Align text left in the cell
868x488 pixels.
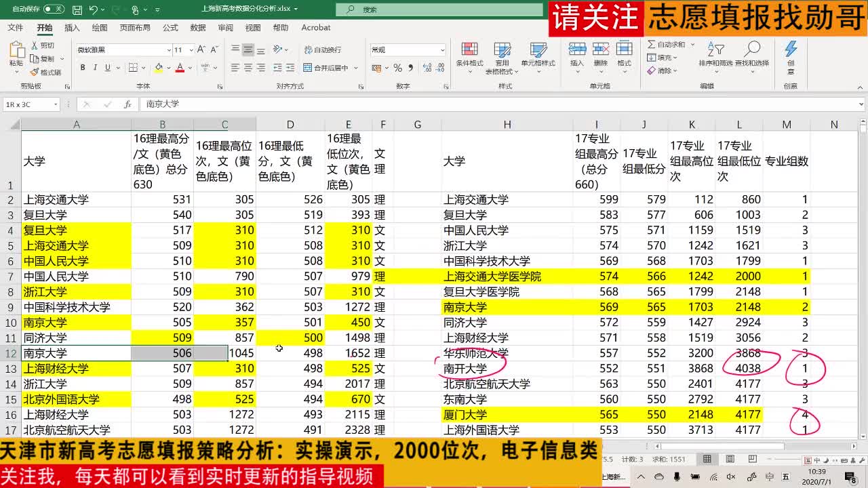[x=235, y=68]
